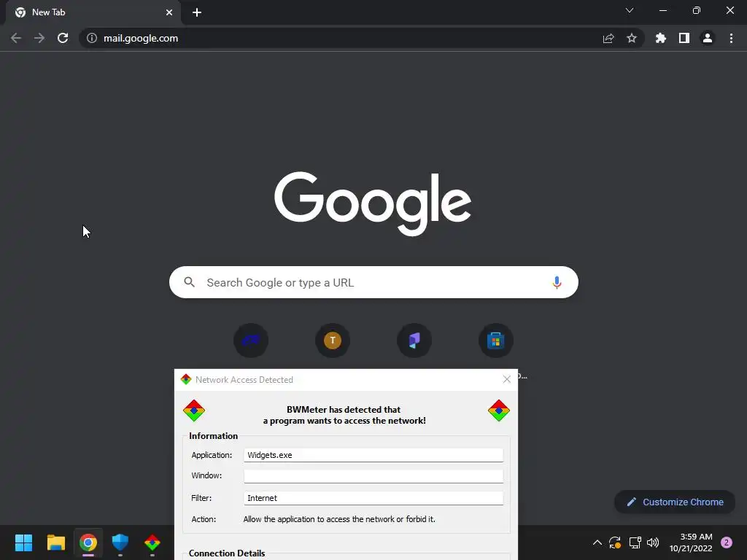Click the Filter field showing Internet
The image size is (747, 560).
click(373, 497)
